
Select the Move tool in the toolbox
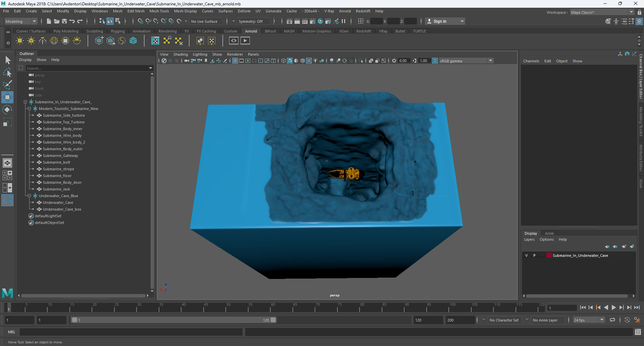(x=7, y=97)
